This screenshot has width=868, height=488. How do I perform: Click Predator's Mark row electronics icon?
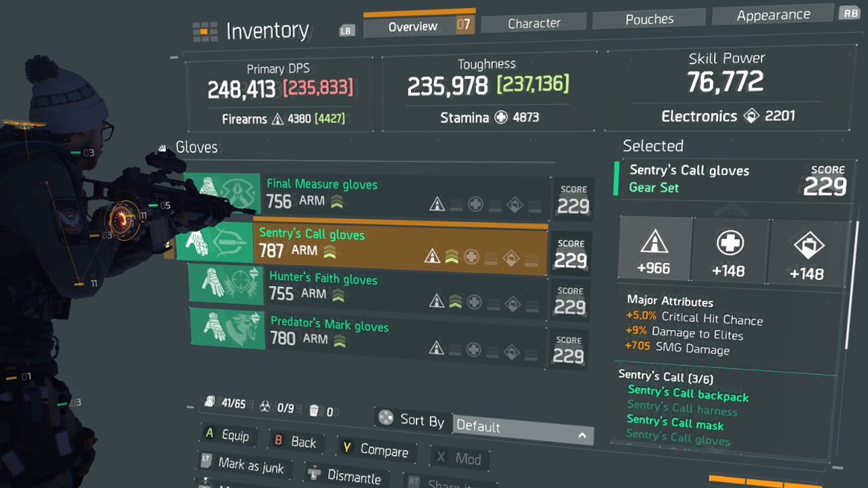(513, 352)
